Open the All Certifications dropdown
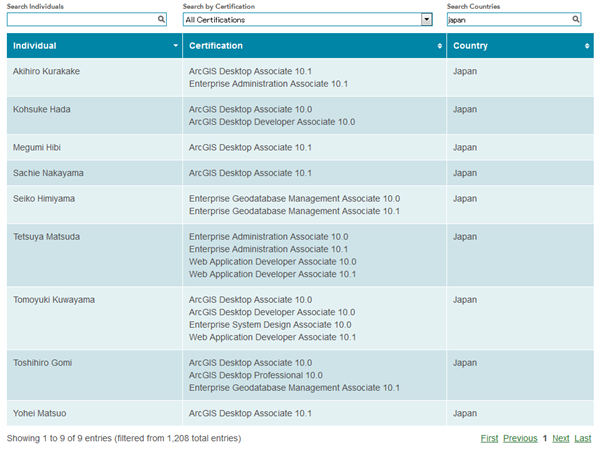 click(308, 20)
